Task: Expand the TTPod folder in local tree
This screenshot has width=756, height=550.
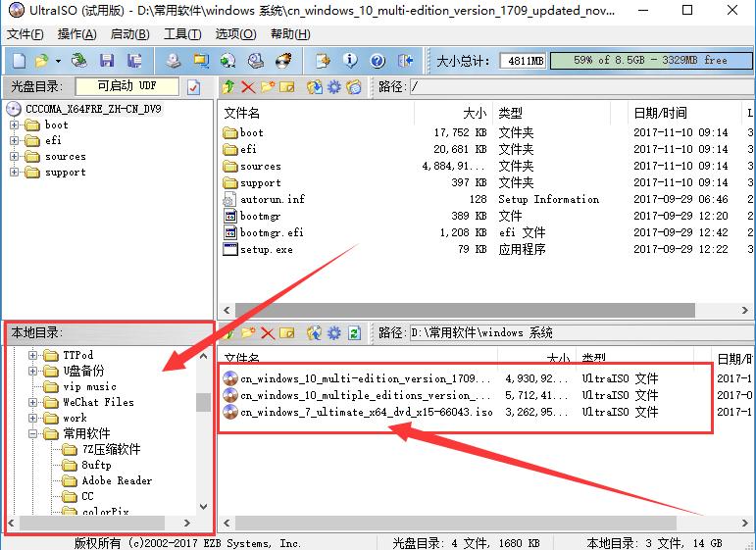Action: pos(32,355)
